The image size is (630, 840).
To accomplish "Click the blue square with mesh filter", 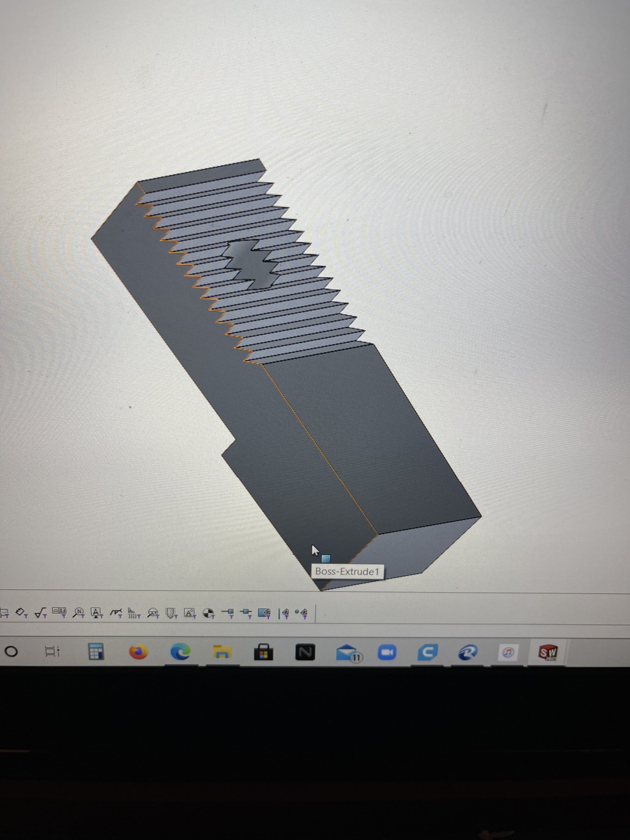I will 265,613.
